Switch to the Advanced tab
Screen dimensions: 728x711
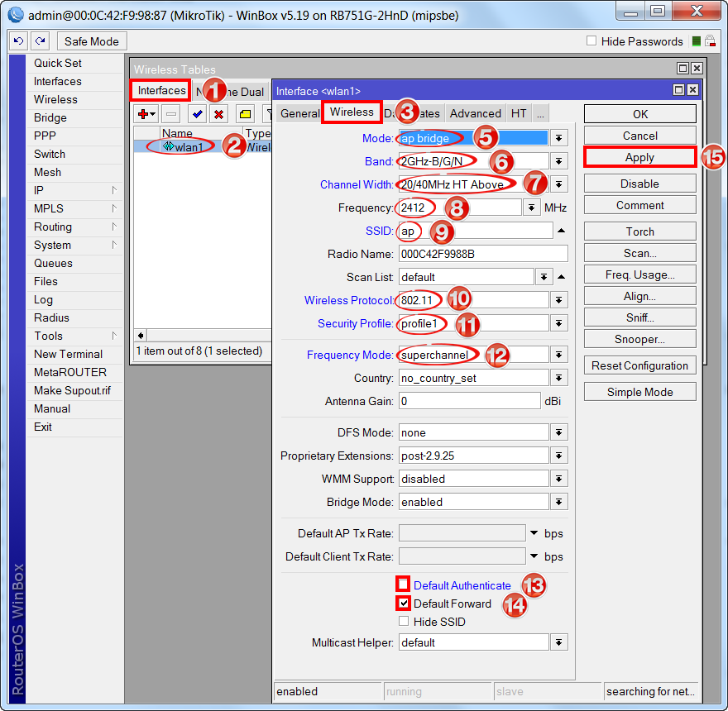pyautogui.click(x=475, y=113)
